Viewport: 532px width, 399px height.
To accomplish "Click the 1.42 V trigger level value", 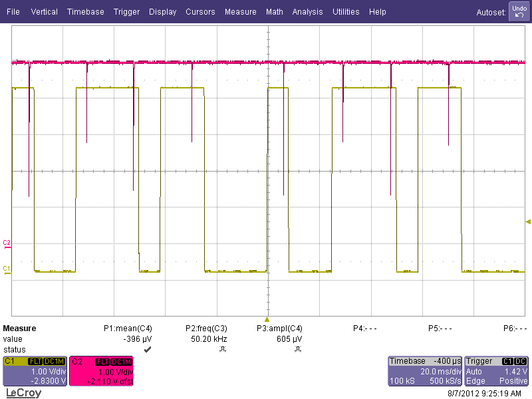I will (516, 372).
